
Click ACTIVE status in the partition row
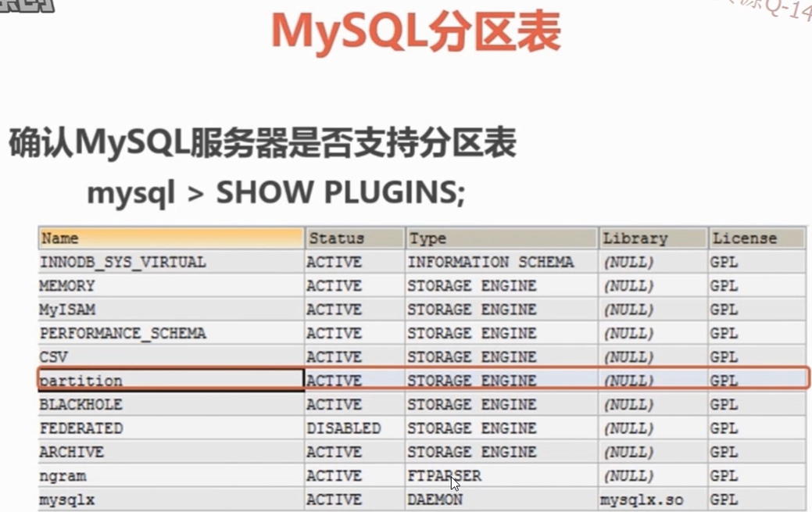pyautogui.click(x=355, y=381)
